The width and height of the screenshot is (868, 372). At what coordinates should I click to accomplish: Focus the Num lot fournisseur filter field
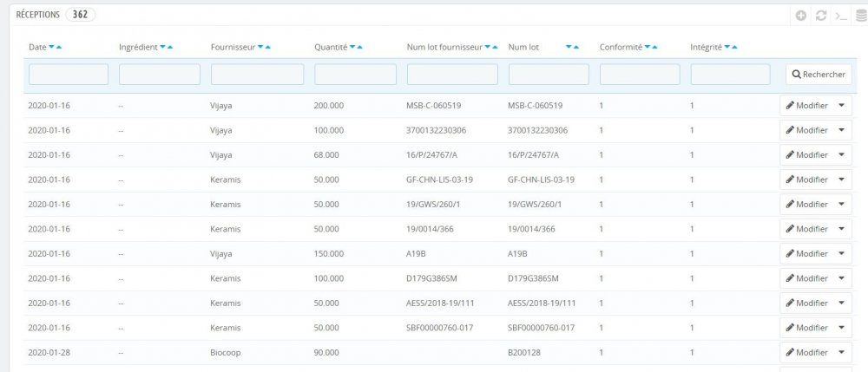point(452,74)
